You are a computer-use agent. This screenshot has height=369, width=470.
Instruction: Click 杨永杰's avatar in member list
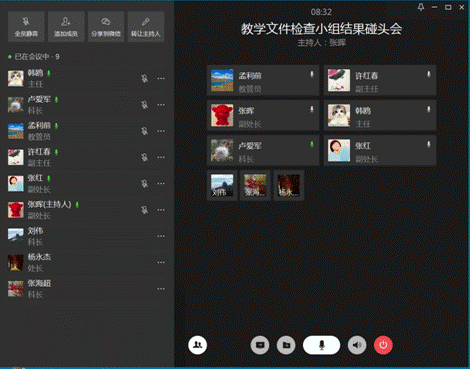(x=16, y=262)
